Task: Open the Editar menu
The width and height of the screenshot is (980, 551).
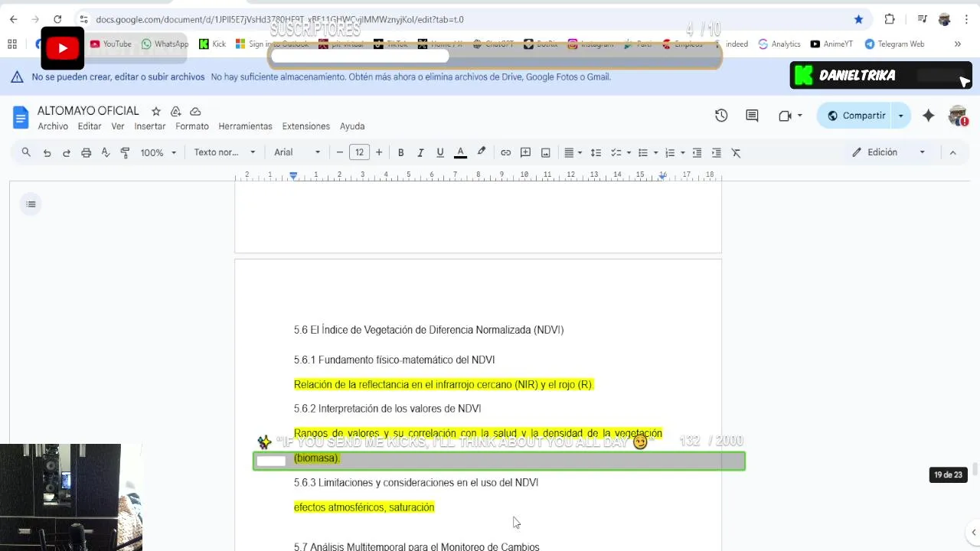Action: coord(90,126)
